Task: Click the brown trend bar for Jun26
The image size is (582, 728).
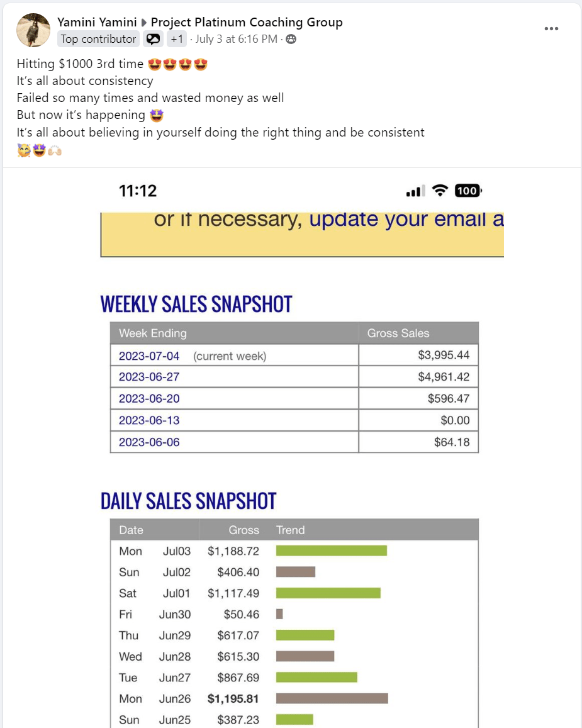Action: (x=332, y=698)
